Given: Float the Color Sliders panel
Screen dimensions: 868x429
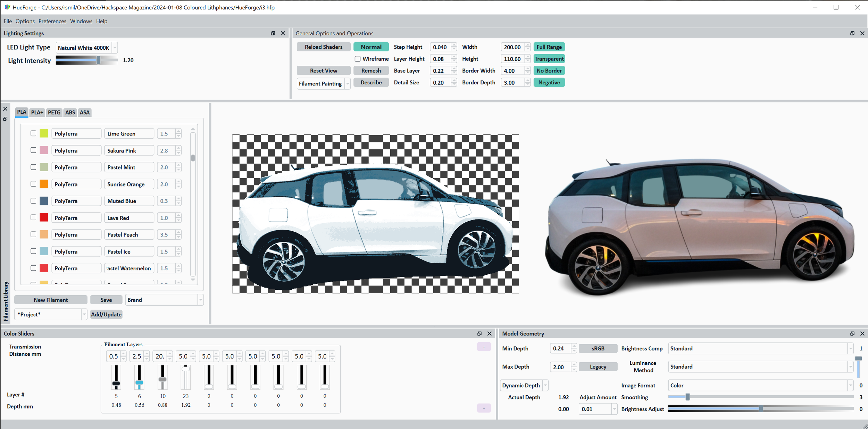Looking at the screenshot, I should click(x=479, y=333).
